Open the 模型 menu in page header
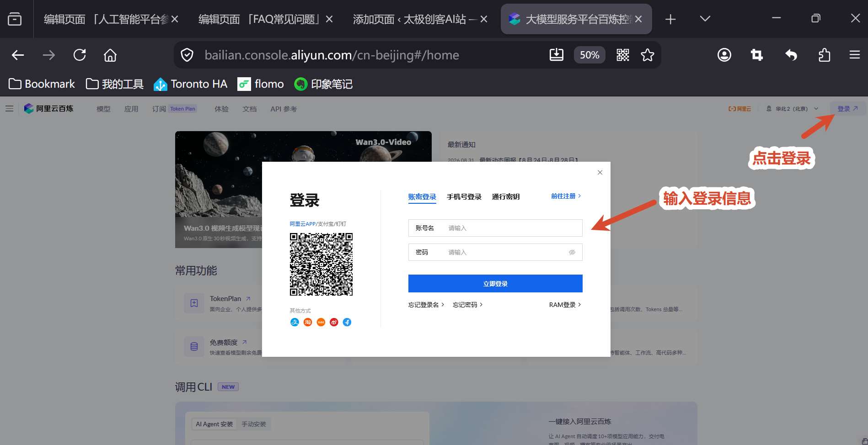 tap(103, 109)
